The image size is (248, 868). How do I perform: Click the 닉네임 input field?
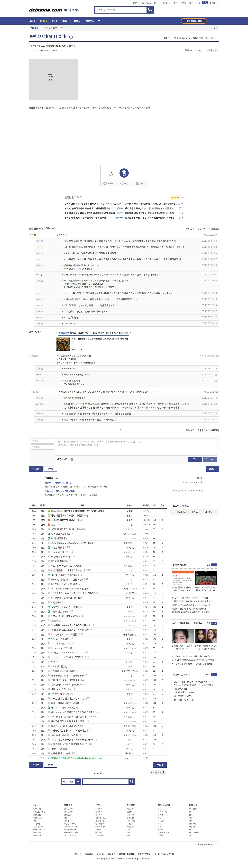[43, 441]
